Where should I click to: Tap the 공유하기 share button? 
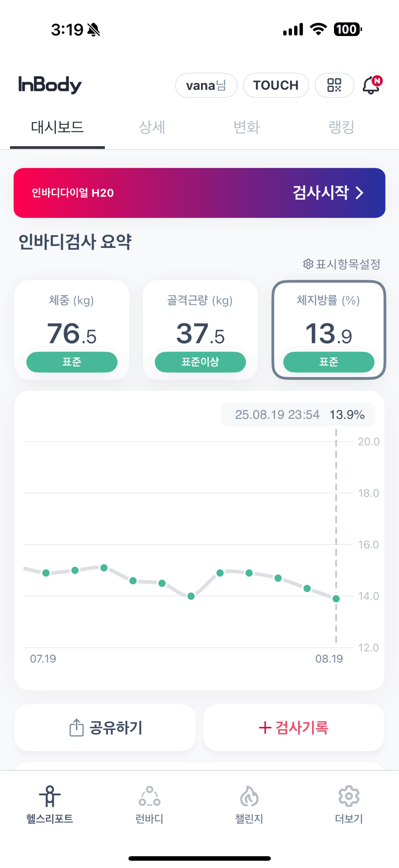[105, 727]
